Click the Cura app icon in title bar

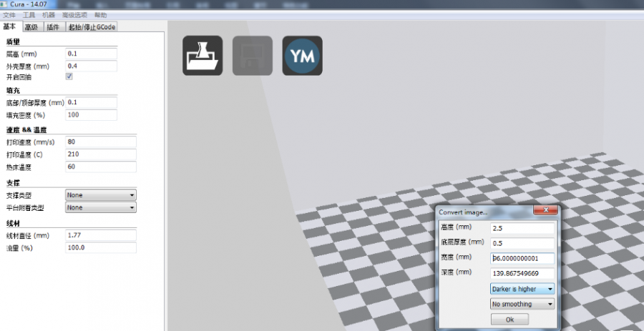click(x=4, y=4)
